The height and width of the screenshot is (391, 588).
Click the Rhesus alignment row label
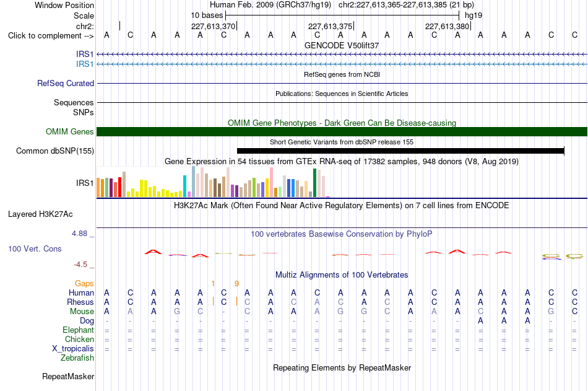80,302
